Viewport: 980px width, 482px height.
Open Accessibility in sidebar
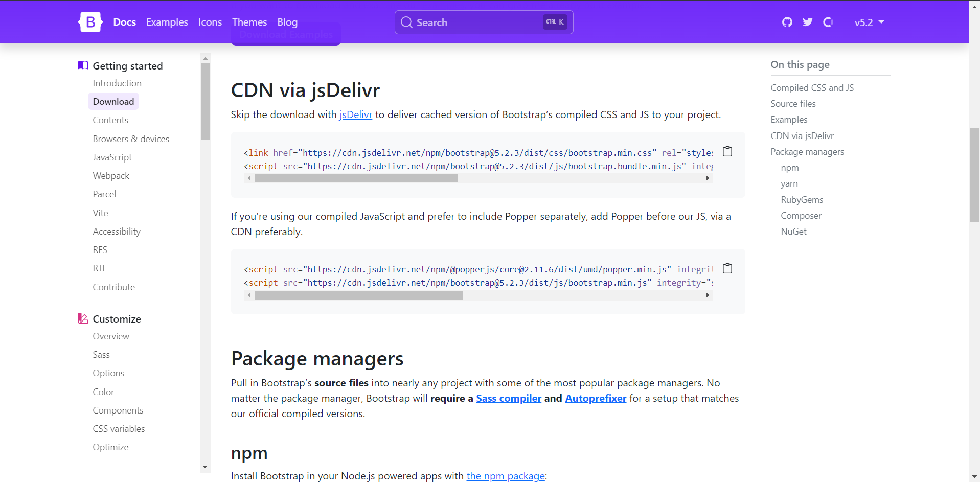(x=117, y=232)
